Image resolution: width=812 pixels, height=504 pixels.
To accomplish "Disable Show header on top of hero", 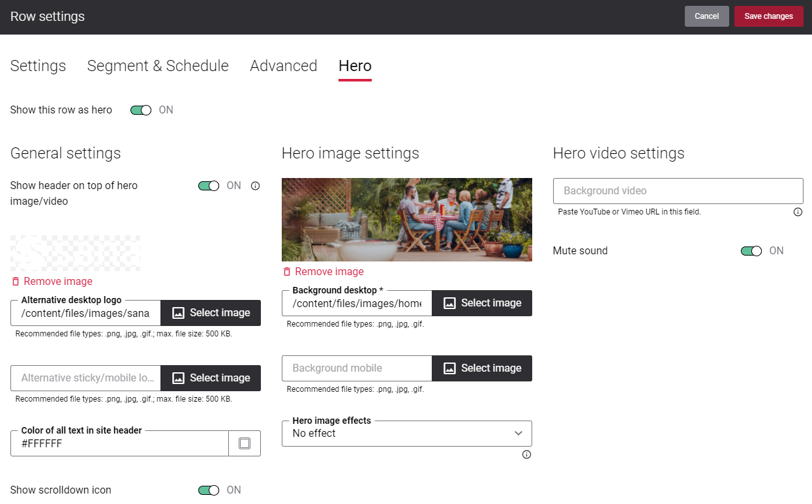I will 209,186.
